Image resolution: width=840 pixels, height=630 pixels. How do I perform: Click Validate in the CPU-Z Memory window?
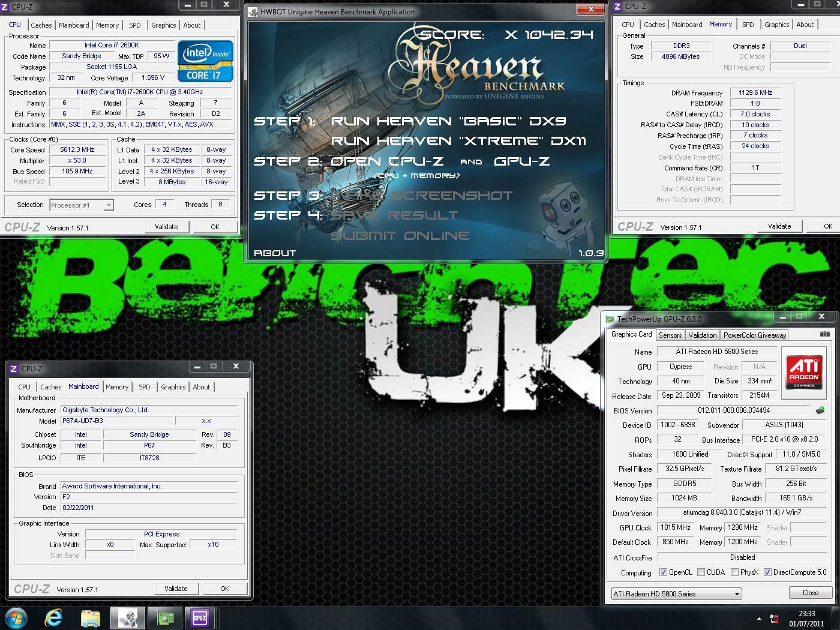779,226
